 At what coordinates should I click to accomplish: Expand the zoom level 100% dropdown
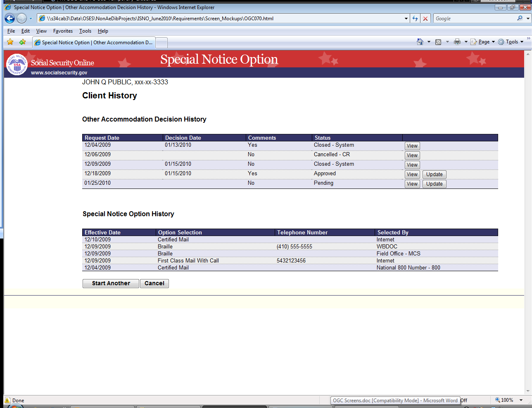(x=521, y=400)
